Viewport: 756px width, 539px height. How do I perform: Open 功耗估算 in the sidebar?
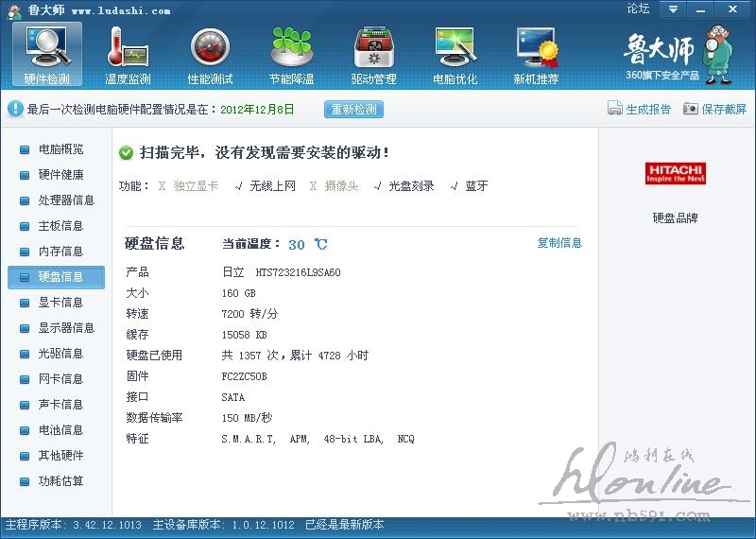(60, 481)
